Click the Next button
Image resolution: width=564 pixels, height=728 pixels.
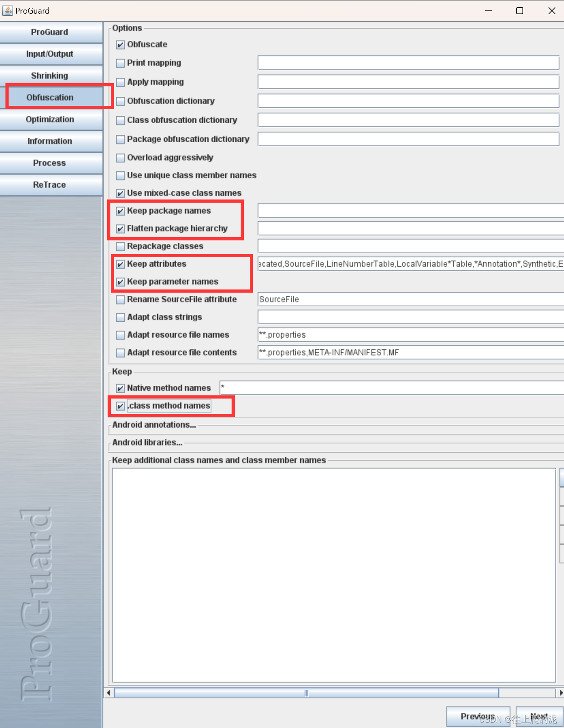pyautogui.click(x=539, y=717)
